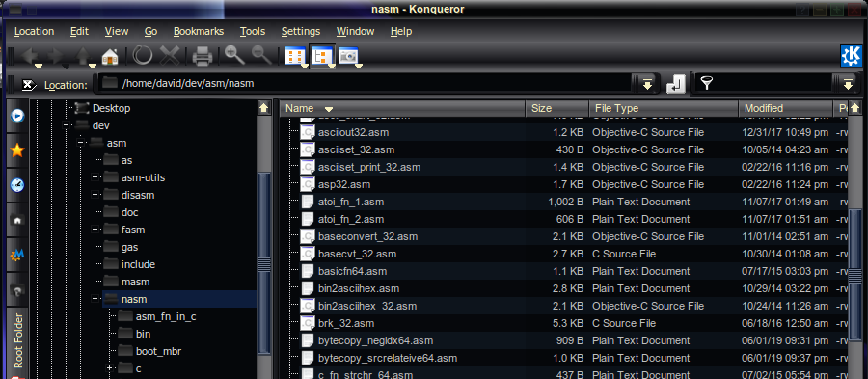Go forward with the Forward arrow icon
Screen dimensions: 868x379
[x=57, y=55]
